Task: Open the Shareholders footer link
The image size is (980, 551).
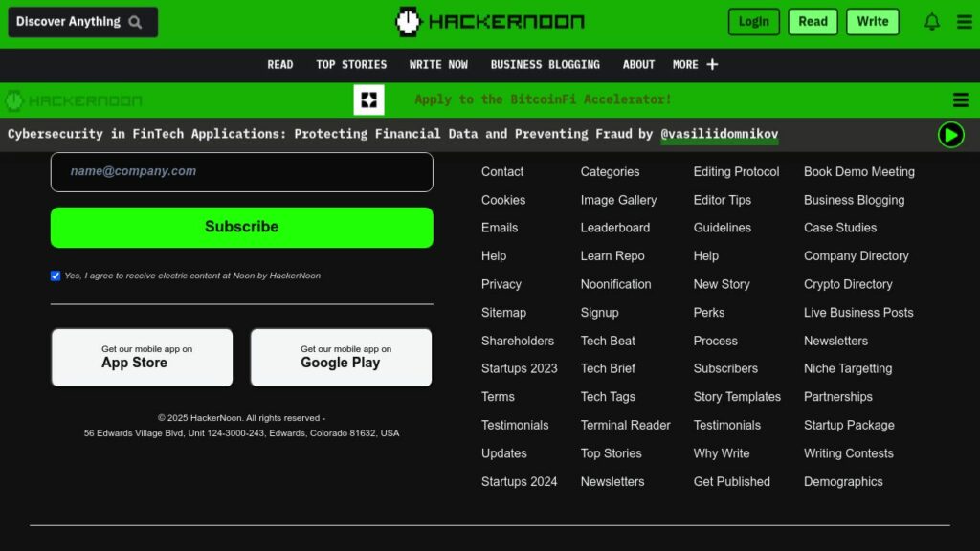Action: 518,342
